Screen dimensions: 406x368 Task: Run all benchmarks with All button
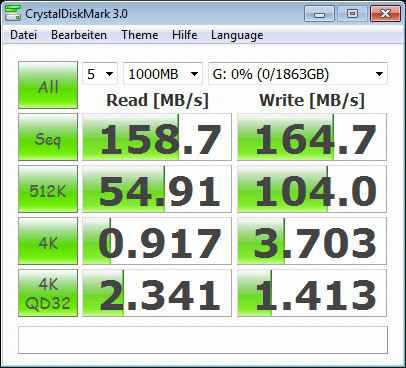48,85
